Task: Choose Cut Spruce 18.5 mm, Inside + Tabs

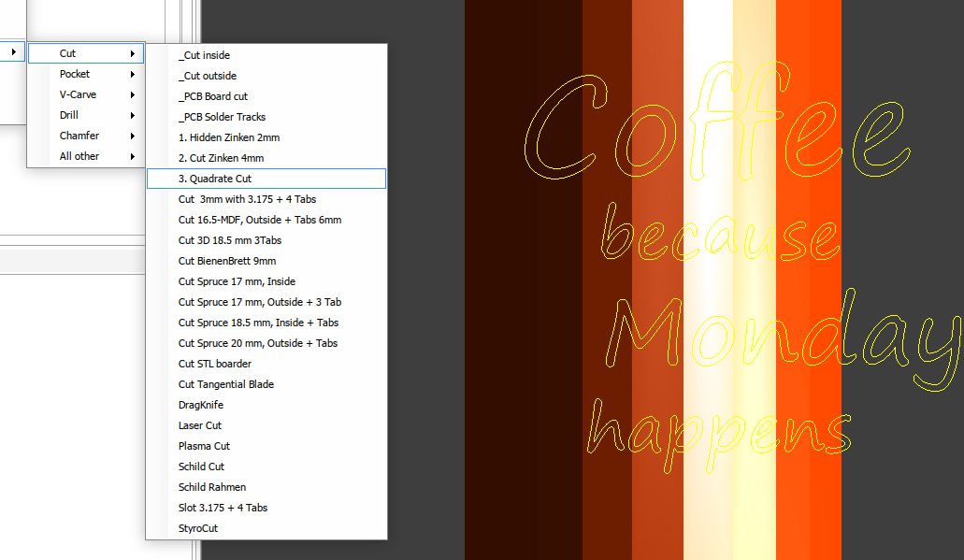Action: coord(266,323)
